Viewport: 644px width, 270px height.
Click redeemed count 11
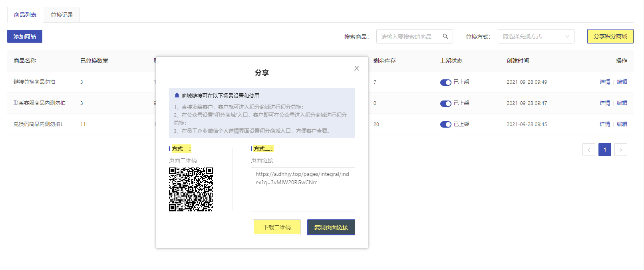83,124
